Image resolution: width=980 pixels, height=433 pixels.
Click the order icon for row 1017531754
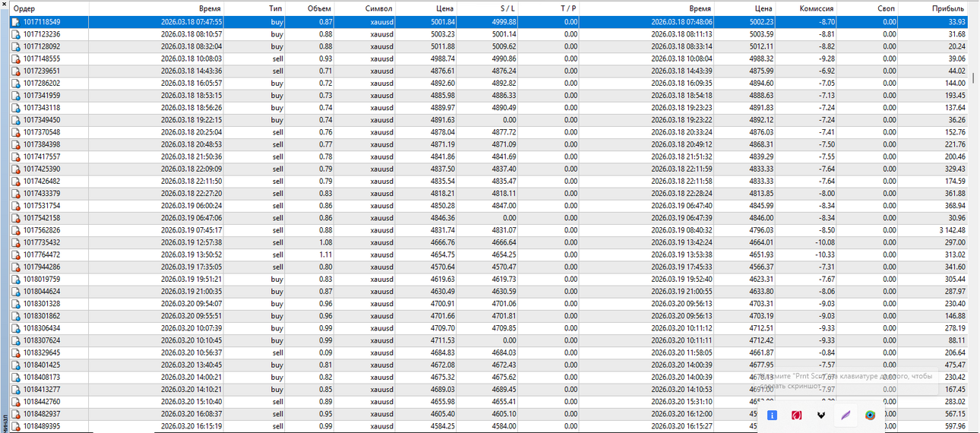pos(15,206)
